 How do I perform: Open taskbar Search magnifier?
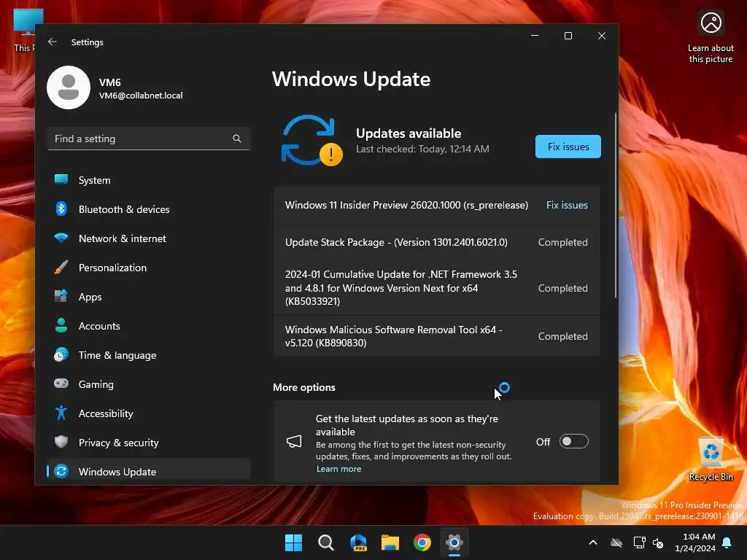pos(326,542)
